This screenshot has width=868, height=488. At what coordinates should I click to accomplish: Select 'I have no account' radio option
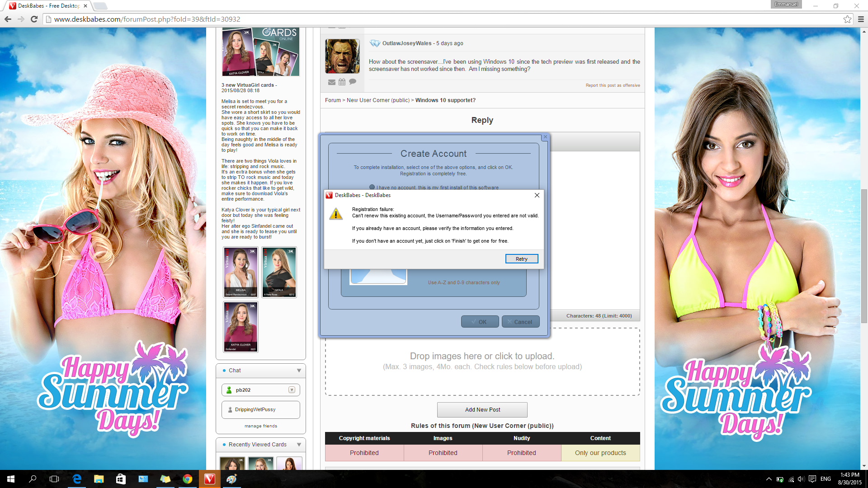click(x=372, y=187)
